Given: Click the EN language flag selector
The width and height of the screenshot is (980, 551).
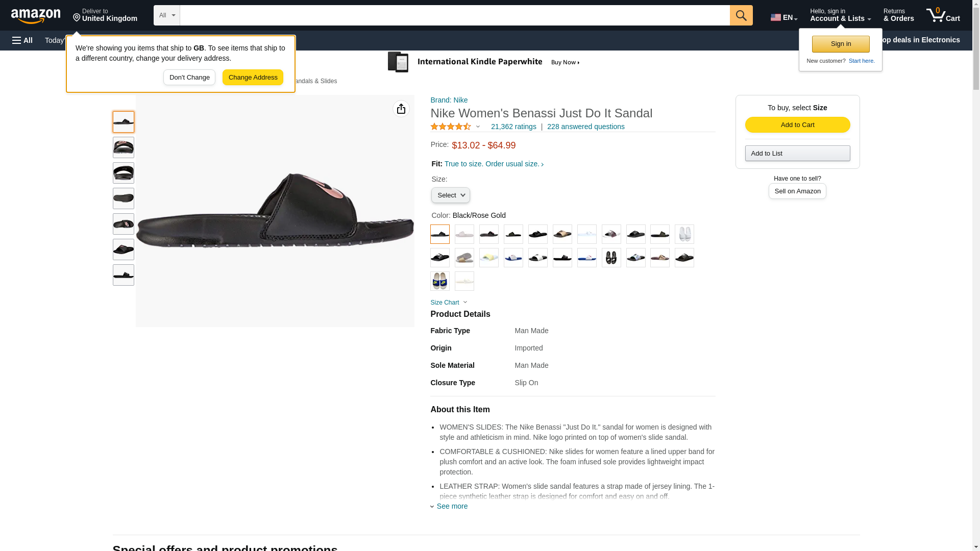Looking at the screenshot, I should [783, 17].
